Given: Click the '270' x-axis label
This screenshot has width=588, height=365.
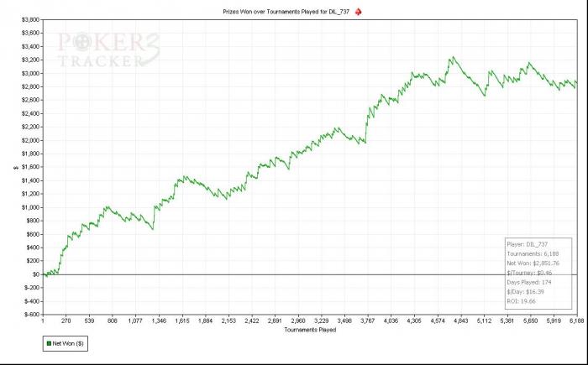Looking at the screenshot, I should coord(66,321).
